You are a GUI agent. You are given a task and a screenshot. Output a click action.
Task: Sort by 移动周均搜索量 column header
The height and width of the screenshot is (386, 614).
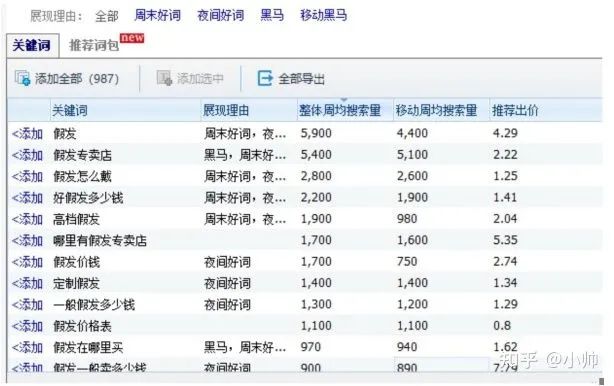[x=436, y=110]
